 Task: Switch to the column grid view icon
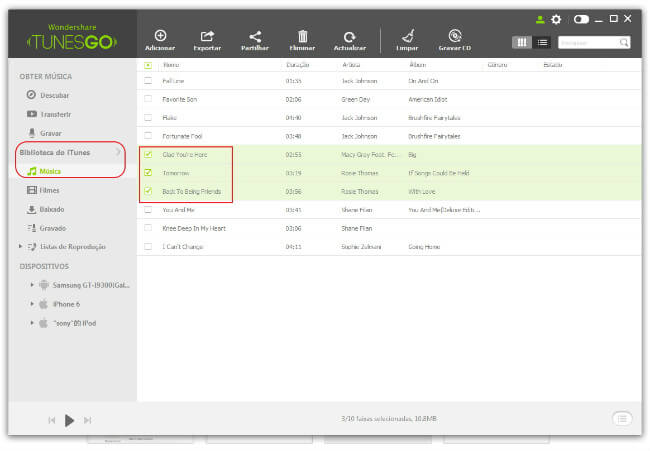[x=522, y=42]
